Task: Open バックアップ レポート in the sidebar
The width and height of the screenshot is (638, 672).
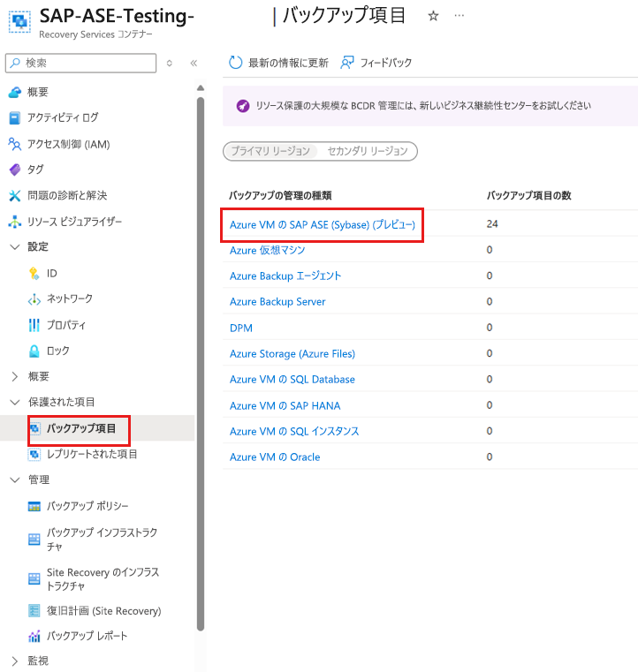Action: pyautogui.click(x=87, y=637)
